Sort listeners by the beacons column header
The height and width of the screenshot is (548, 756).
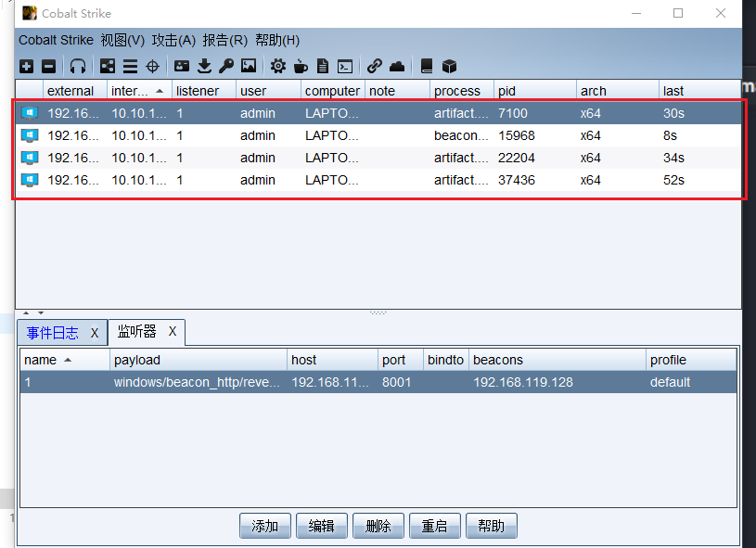(x=557, y=360)
